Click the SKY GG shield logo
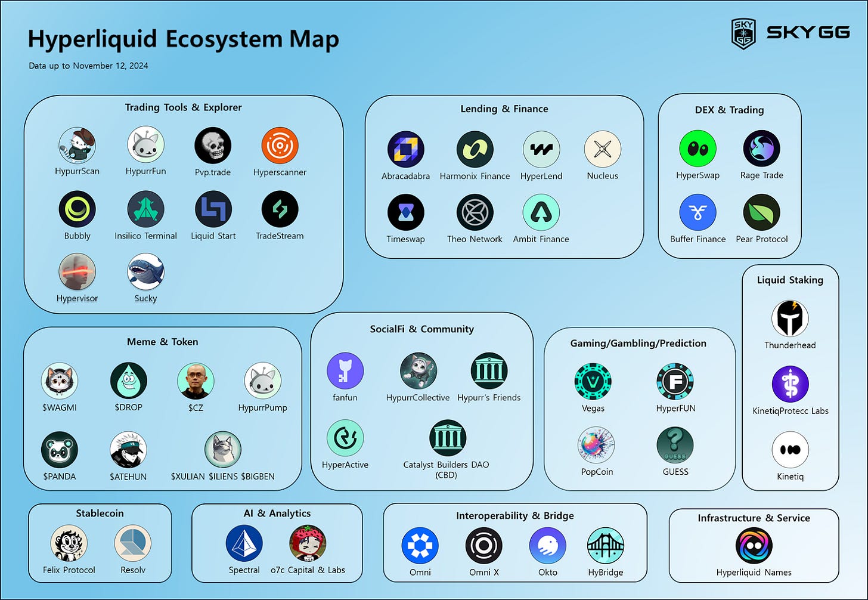The image size is (868, 600). [743, 33]
